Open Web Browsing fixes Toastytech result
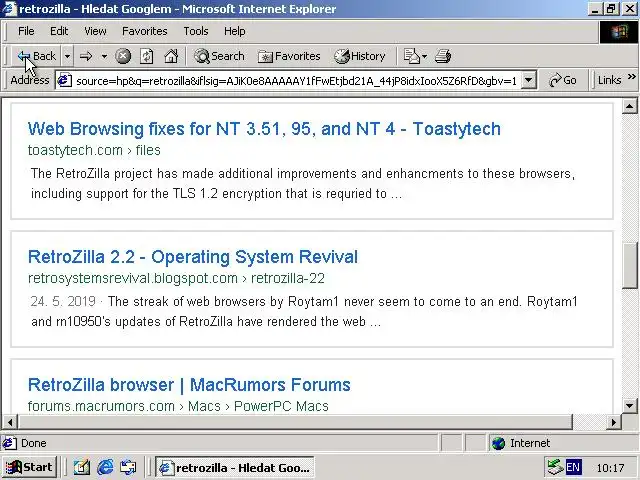This screenshot has height=480, width=640. pyautogui.click(x=264, y=129)
